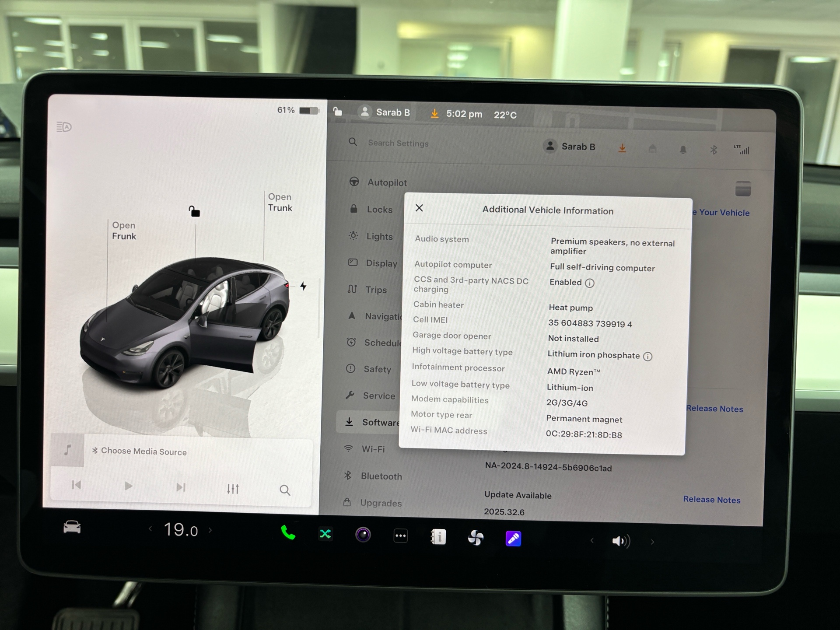This screenshot has width=840, height=630.
Task: Play the media
Action: tap(128, 486)
